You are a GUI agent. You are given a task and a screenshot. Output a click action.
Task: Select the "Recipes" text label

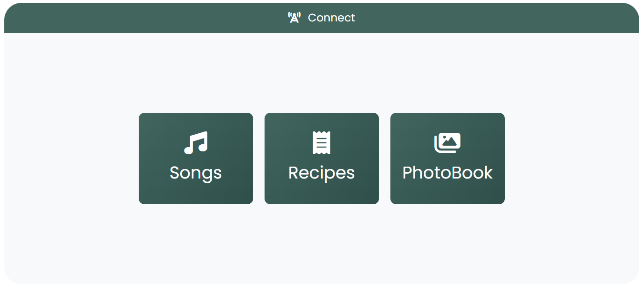tap(322, 173)
